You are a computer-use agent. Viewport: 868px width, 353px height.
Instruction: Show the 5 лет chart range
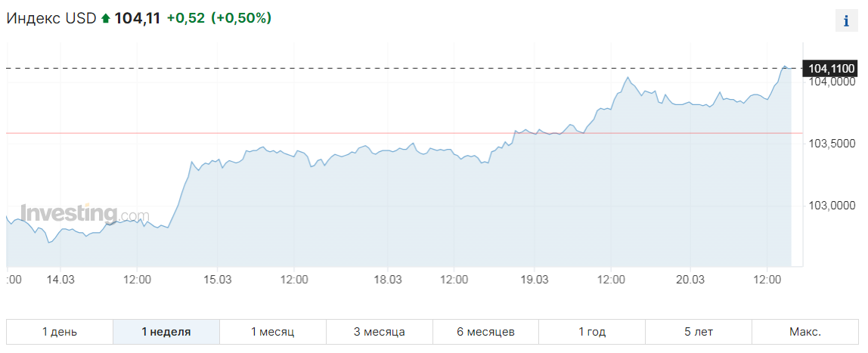pyautogui.click(x=699, y=332)
